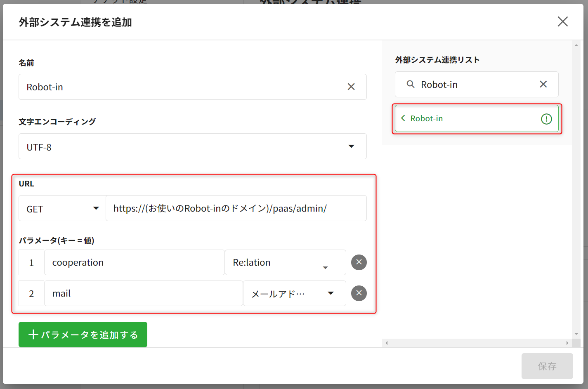Close the 外部システム連携を追加 dialog
The height and width of the screenshot is (389, 588).
click(x=562, y=21)
